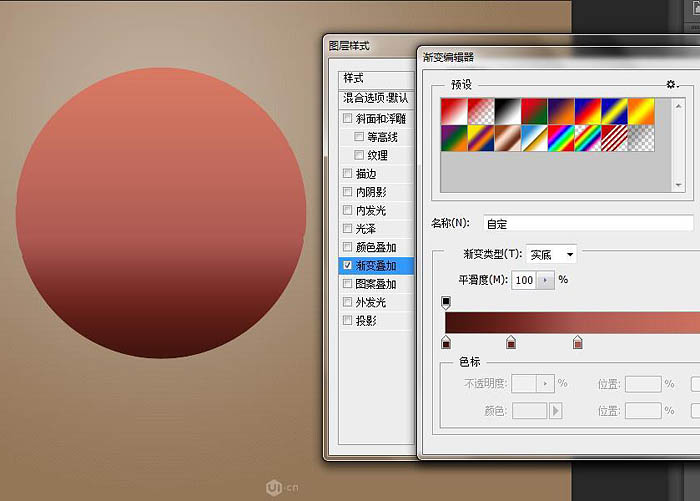Expand the 平滑度 slider arrow
This screenshot has height=501, width=700.
546,280
